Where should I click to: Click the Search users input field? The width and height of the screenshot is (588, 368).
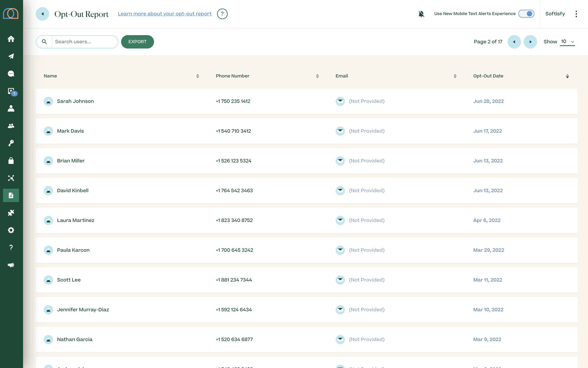pos(85,42)
